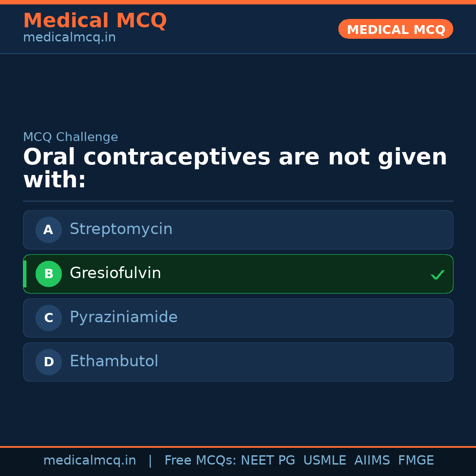The height and width of the screenshot is (476, 476).
Task: Choose the Ethambutol answer option
Action: tap(238, 362)
